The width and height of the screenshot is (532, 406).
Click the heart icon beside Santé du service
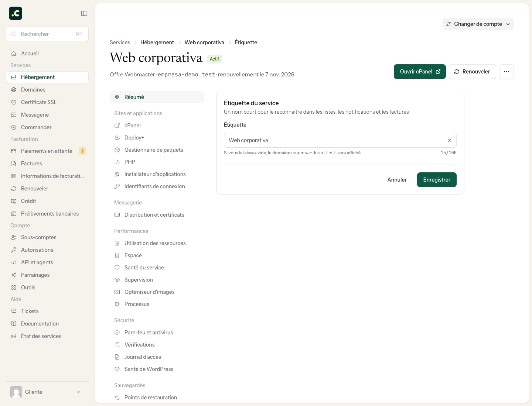pos(117,268)
